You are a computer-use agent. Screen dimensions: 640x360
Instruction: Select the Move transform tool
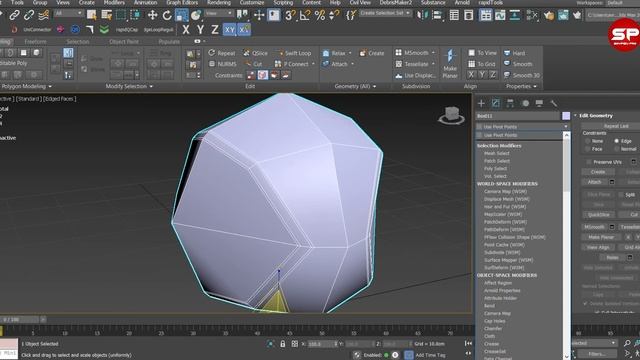pos(152,16)
